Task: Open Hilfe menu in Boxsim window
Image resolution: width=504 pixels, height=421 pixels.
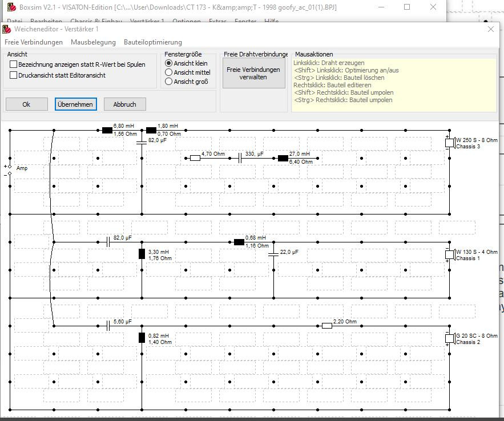Action: [271, 21]
